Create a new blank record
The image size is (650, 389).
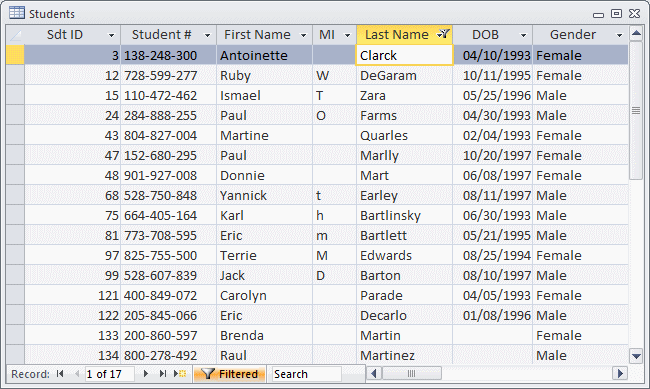180,374
